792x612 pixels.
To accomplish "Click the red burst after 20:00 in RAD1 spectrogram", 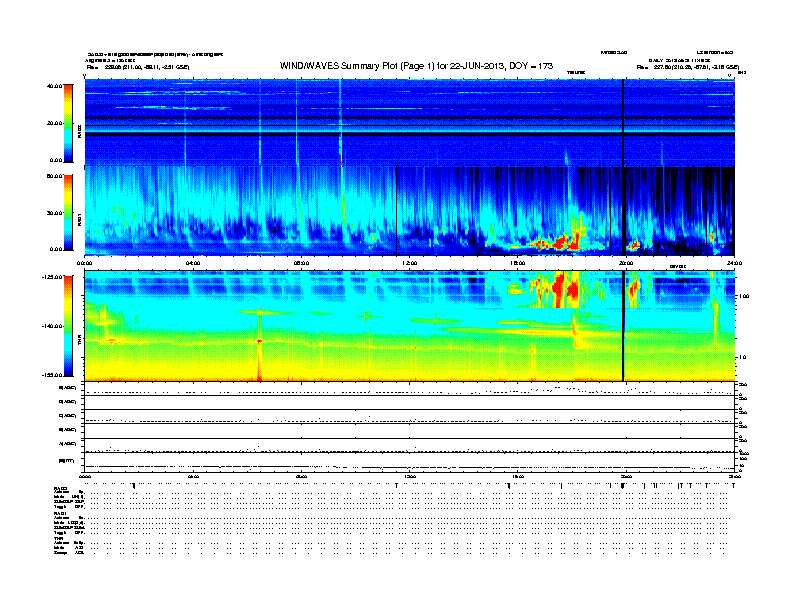I will [633, 245].
